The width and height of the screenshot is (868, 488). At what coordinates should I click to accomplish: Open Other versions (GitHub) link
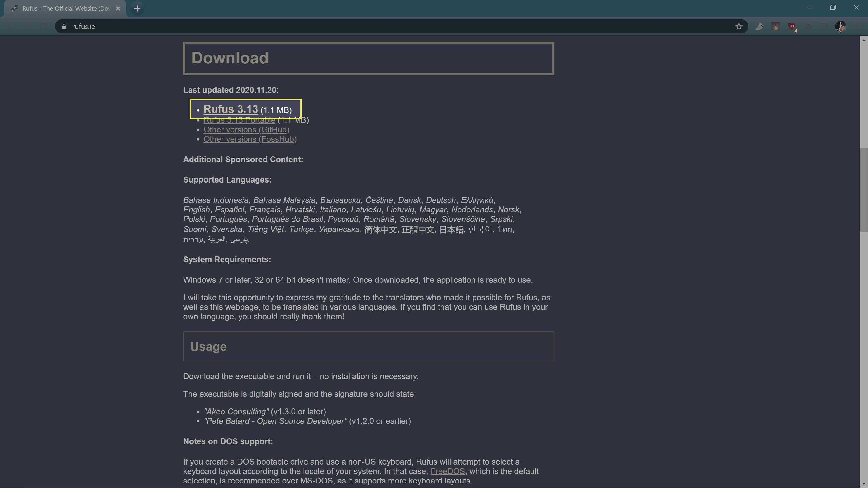coord(246,130)
